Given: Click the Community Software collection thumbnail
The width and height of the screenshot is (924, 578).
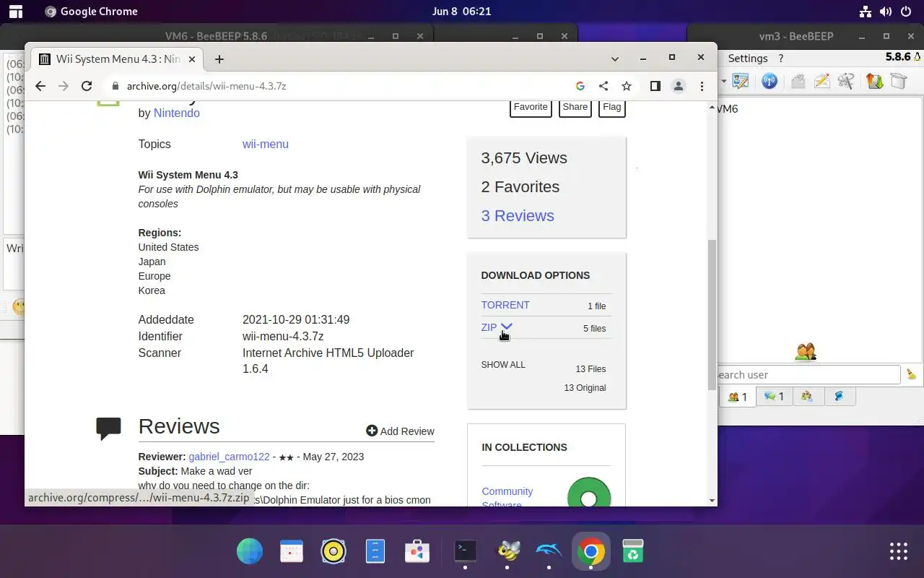Looking at the screenshot, I should [x=589, y=493].
